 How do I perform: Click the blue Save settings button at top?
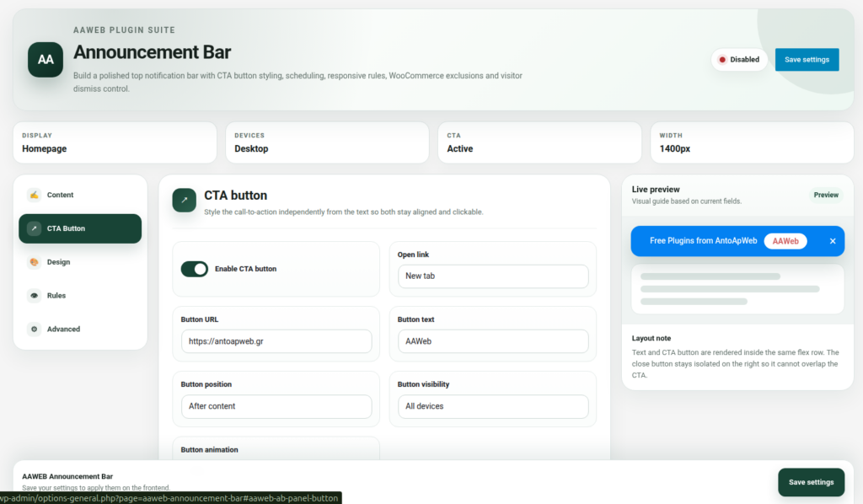pos(807,60)
